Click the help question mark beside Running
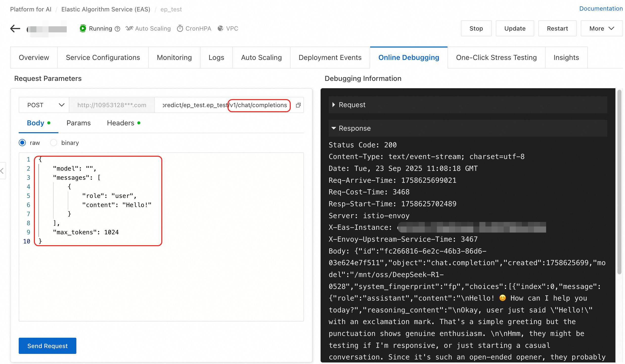 click(117, 29)
